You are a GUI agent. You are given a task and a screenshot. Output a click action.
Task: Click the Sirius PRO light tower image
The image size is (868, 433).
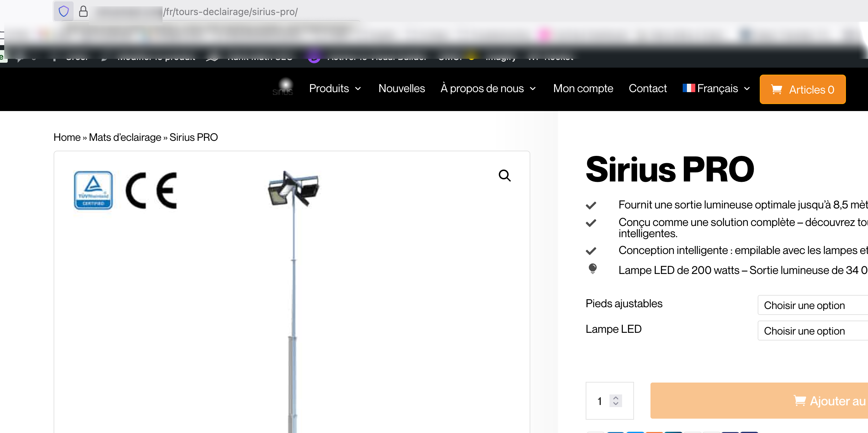(x=293, y=301)
